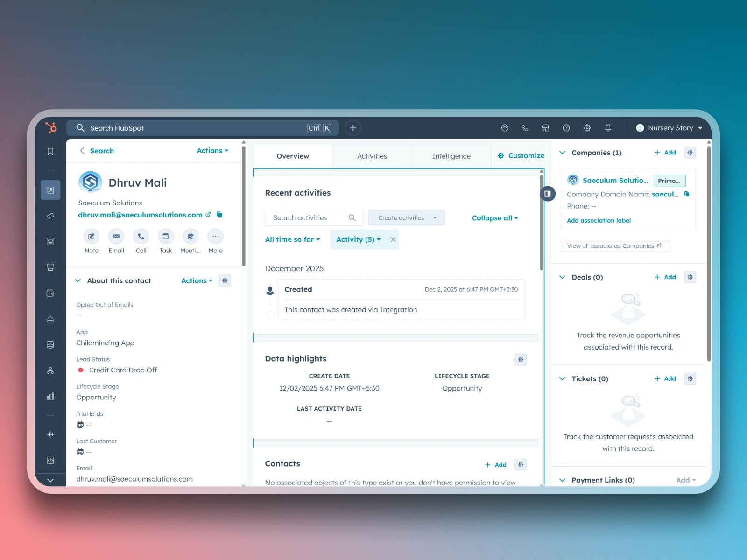Click Customize for the record tabs
This screenshot has width=747, height=560.
click(521, 156)
